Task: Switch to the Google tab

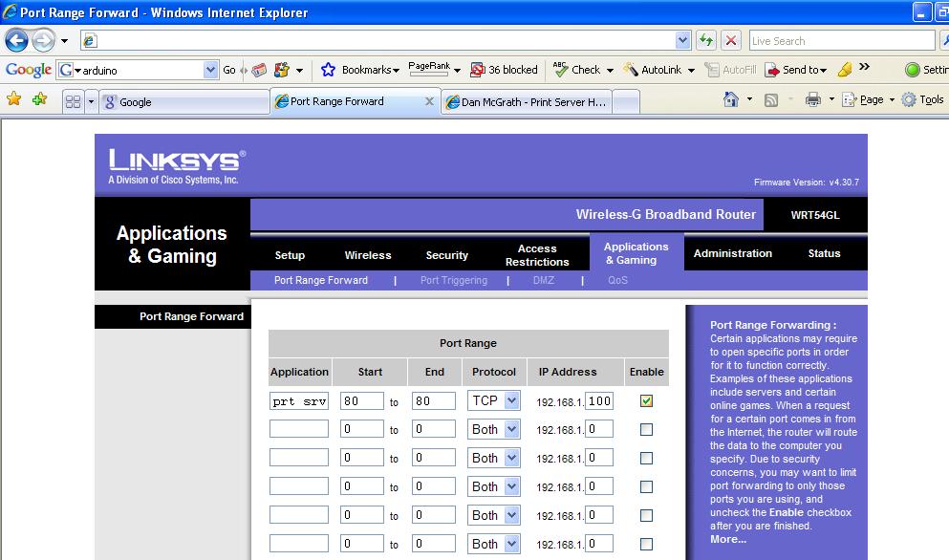Action: [x=184, y=101]
